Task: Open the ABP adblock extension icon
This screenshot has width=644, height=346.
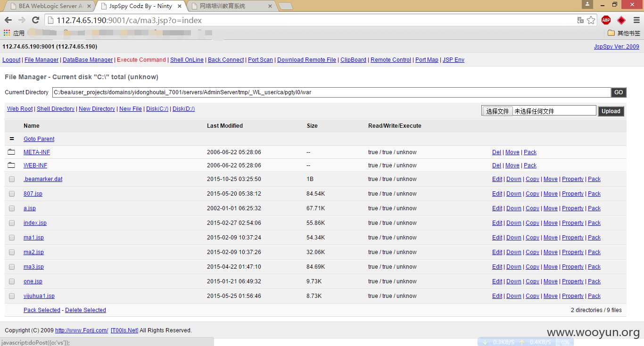Action: pos(606,20)
